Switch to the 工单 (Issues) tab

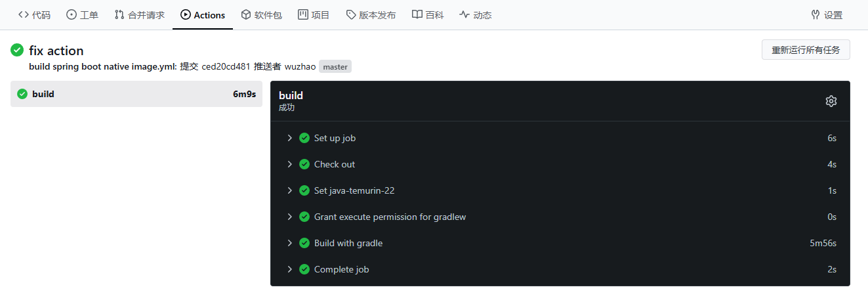point(82,14)
